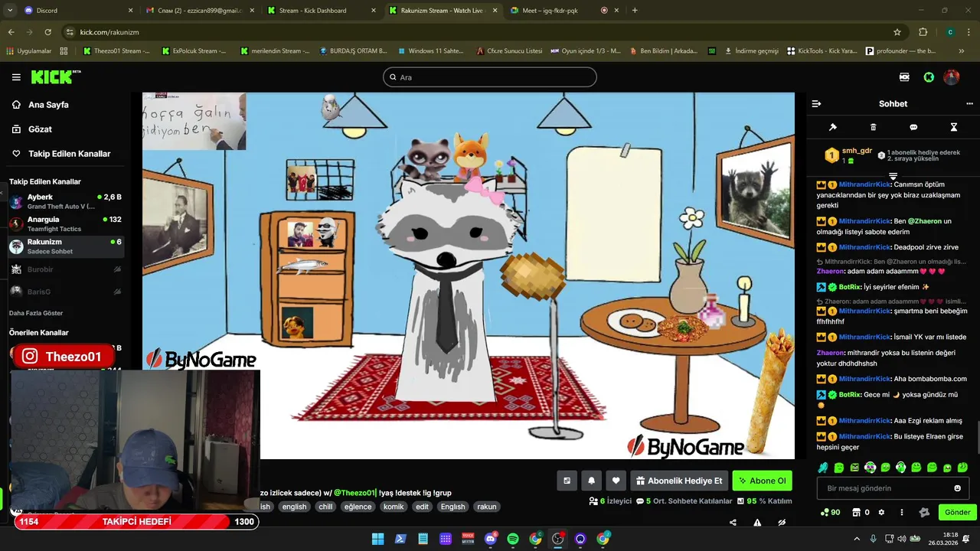Image resolution: width=980 pixels, height=551 pixels.
Task: Click the hourglass slow mode icon
Action: [954, 127]
